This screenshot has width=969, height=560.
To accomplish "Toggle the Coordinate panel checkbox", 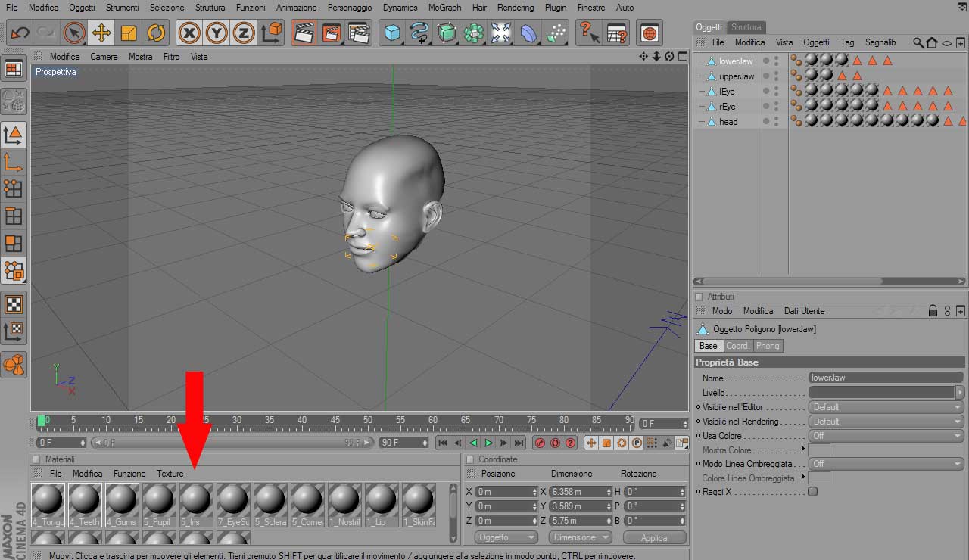I will tap(469, 459).
